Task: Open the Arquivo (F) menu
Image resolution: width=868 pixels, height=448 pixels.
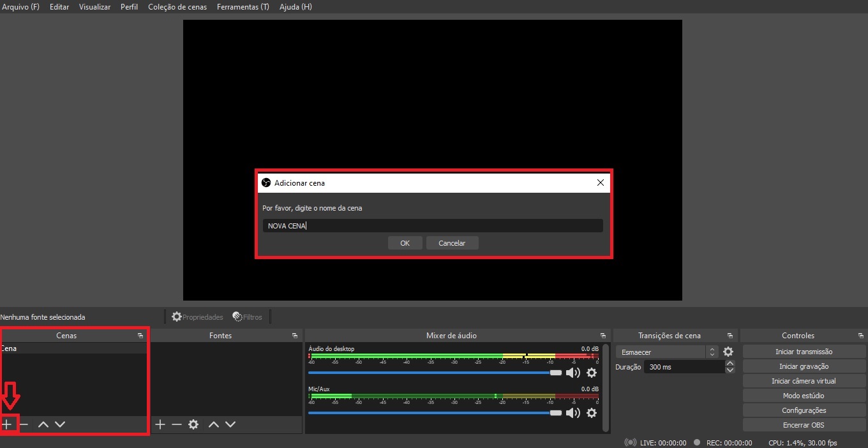Action: 21,7
